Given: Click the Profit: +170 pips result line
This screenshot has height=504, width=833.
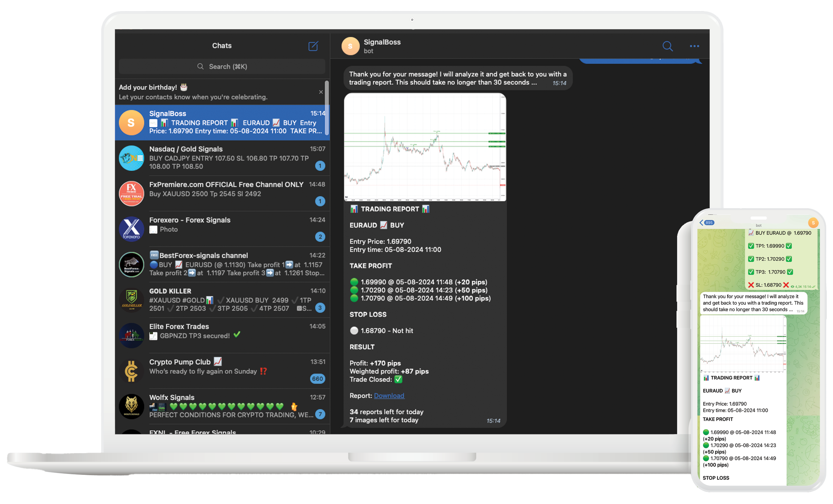Looking at the screenshot, I should pyautogui.click(x=375, y=363).
